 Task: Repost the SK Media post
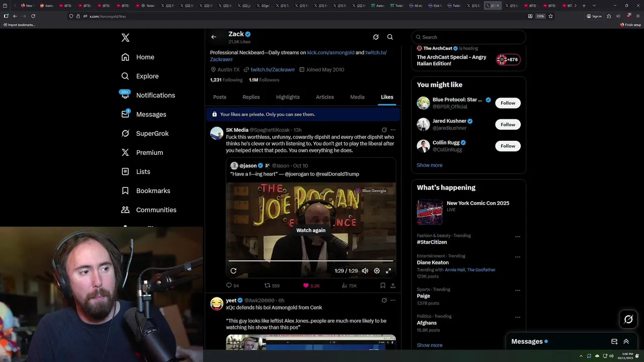coord(272,286)
